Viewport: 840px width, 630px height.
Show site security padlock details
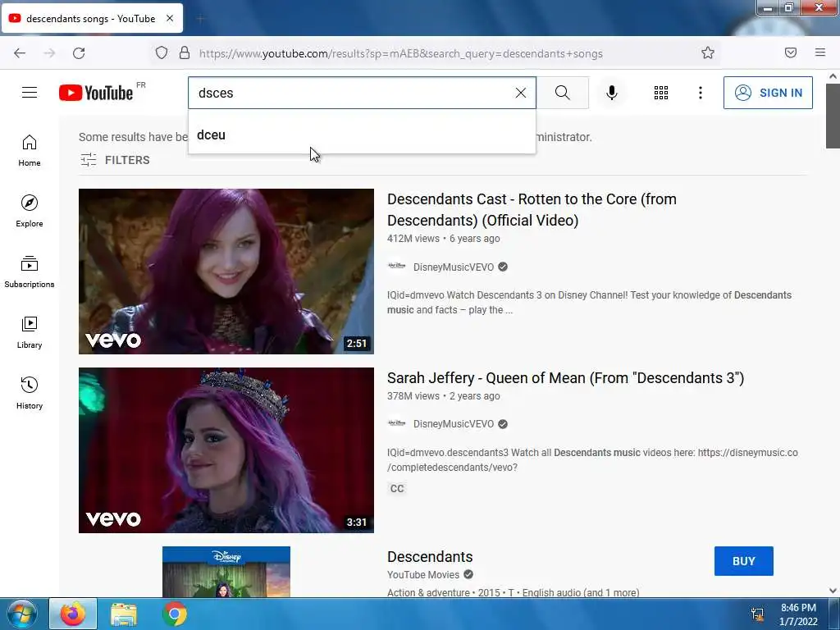point(185,52)
